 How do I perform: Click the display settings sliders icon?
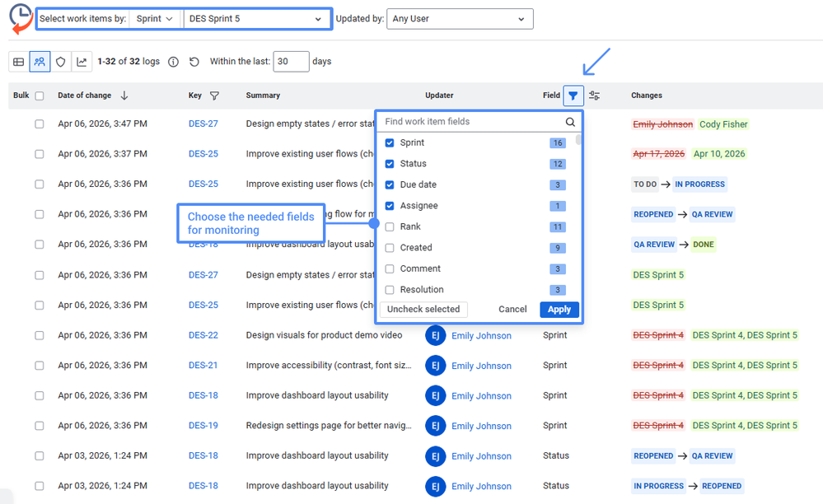tap(594, 96)
